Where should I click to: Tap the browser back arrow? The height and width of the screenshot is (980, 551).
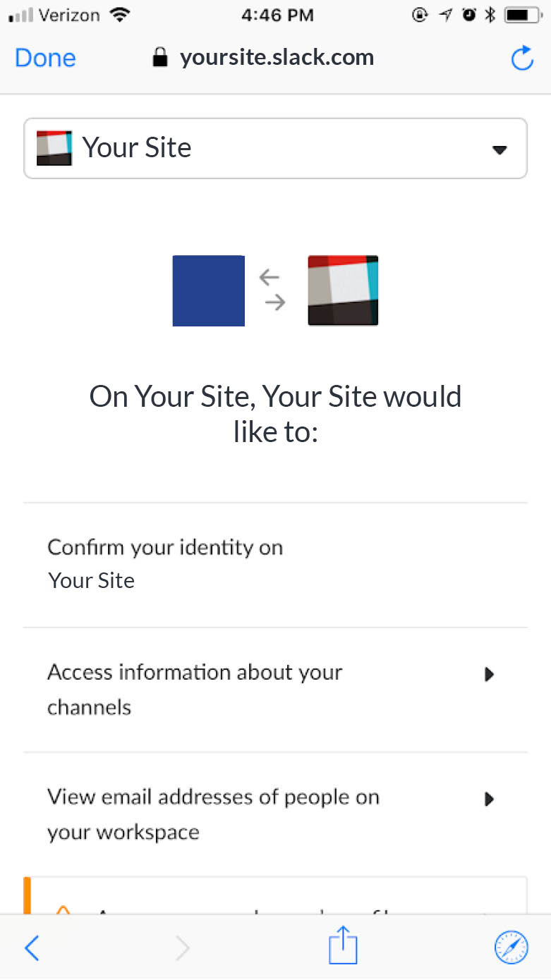[x=32, y=948]
